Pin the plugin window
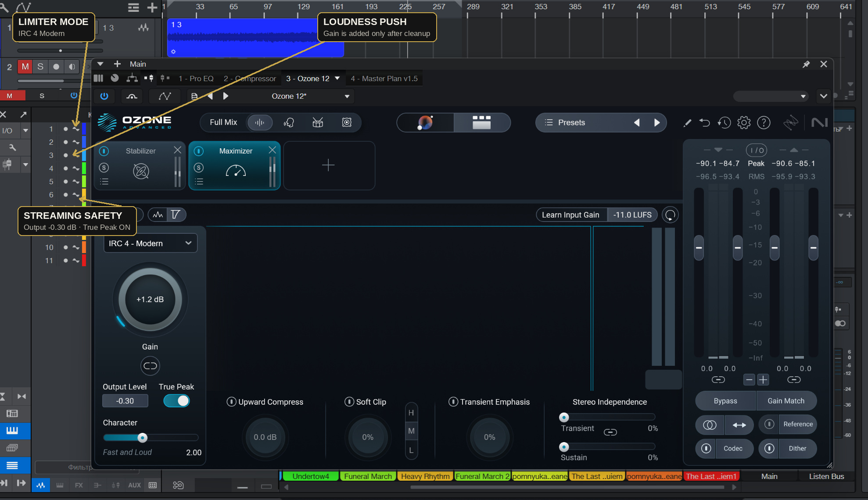868x500 pixels. click(x=806, y=64)
